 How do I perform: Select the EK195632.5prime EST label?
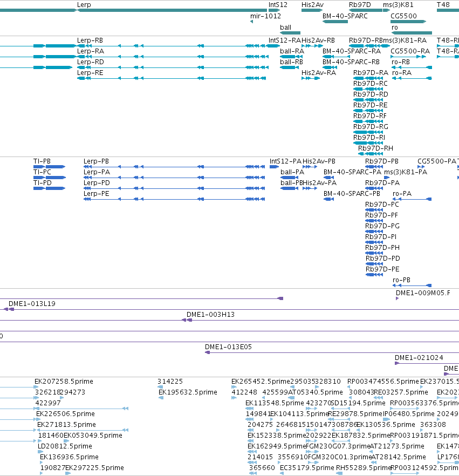coord(188,392)
